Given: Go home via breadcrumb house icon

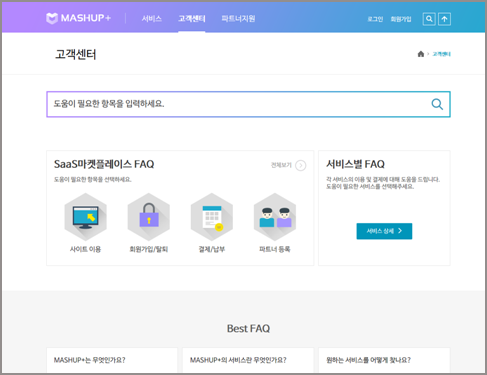Looking at the screenshot, I should coord(421,54).
